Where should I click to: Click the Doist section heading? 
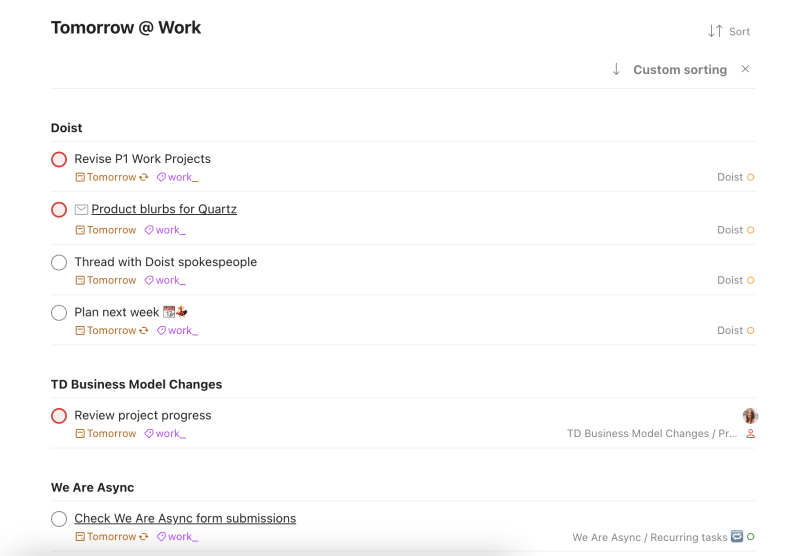[x=66, y=128]
